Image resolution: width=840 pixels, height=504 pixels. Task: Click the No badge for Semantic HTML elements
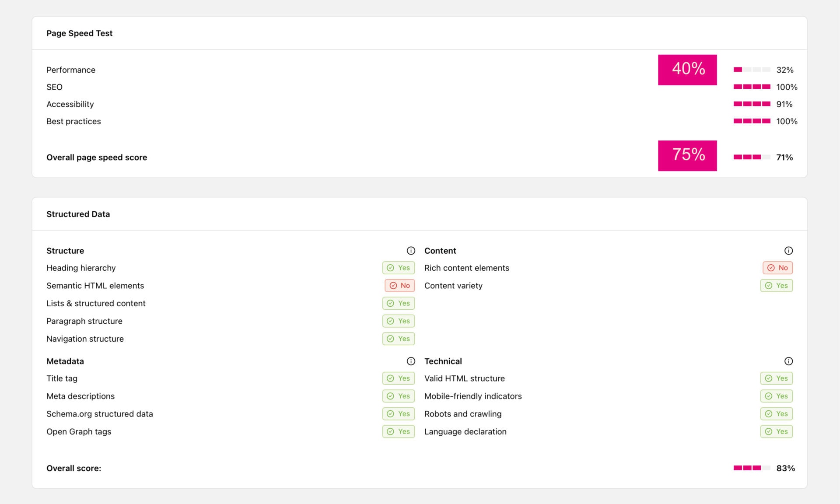399,286
